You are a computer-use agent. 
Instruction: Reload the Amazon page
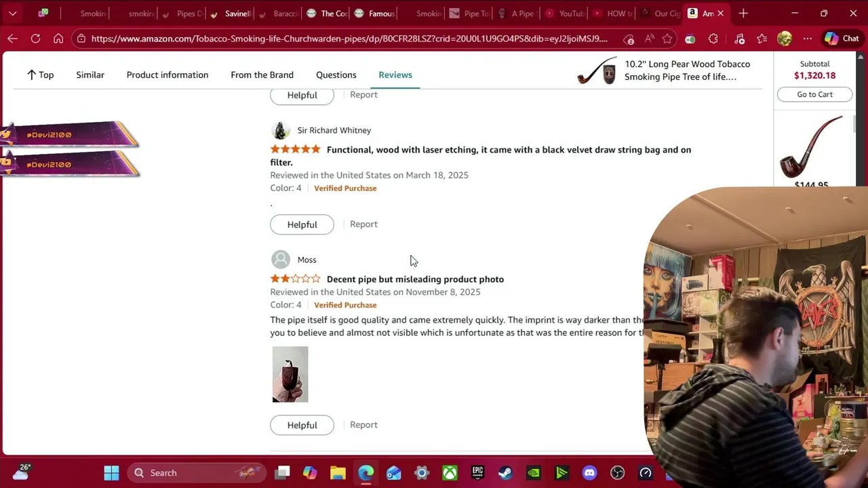[x=35, y=39]
